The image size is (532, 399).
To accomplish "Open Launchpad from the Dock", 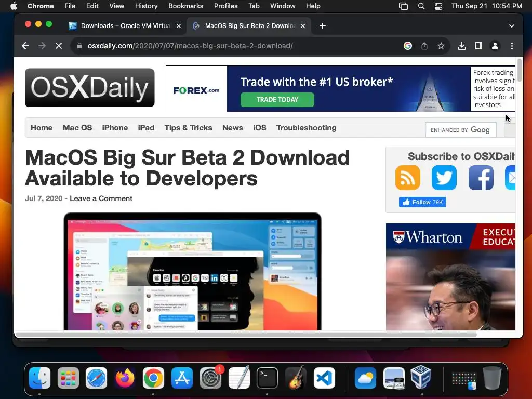I will point(68,378).
